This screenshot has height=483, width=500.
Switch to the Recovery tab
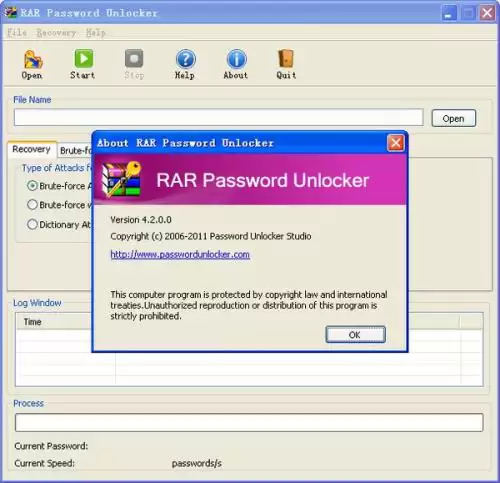32,149
